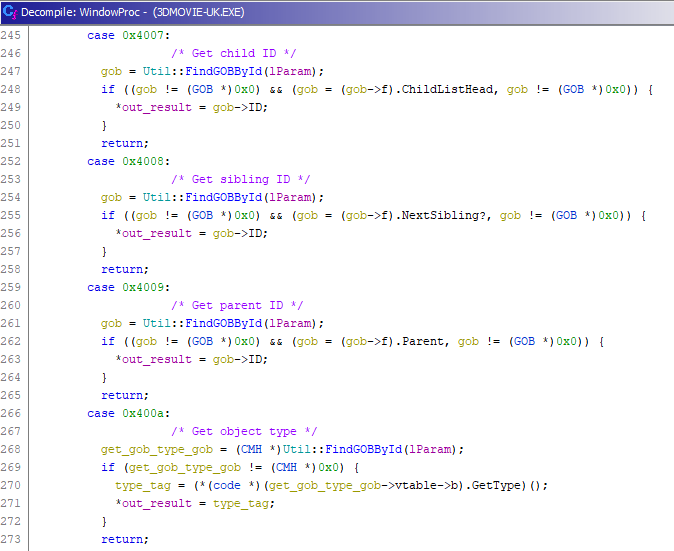Image resolution: width=674 pixels, height=551 pixels.
Task: Select get_gob_type_gob variable on line 268
Action: coord(156,449)
